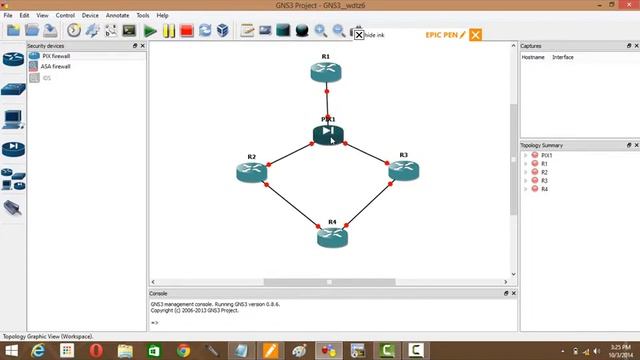Select the Draw rectangle tool
Image resolution: width=640 pixels, height=360 pixels.
coord(283,31)
